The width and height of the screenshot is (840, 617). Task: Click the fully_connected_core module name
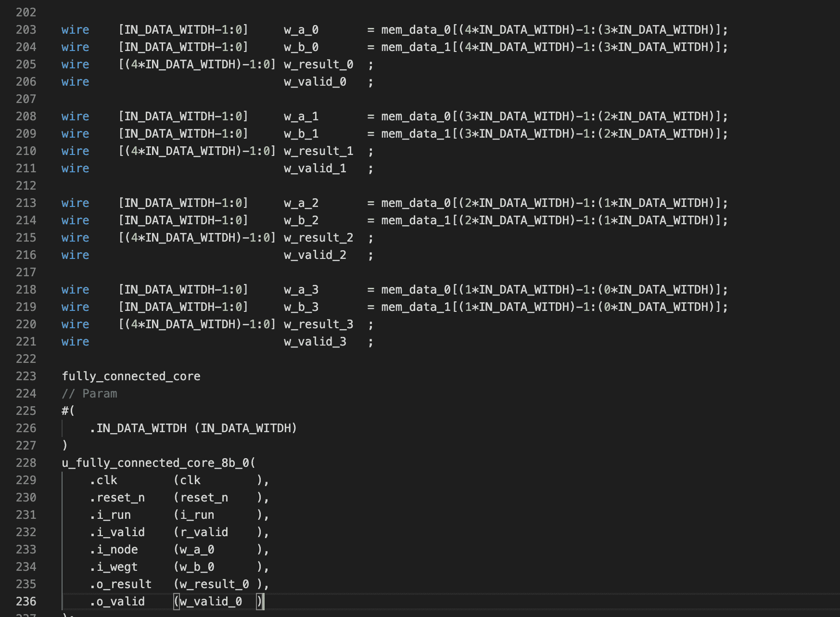(x=131, y=376)
